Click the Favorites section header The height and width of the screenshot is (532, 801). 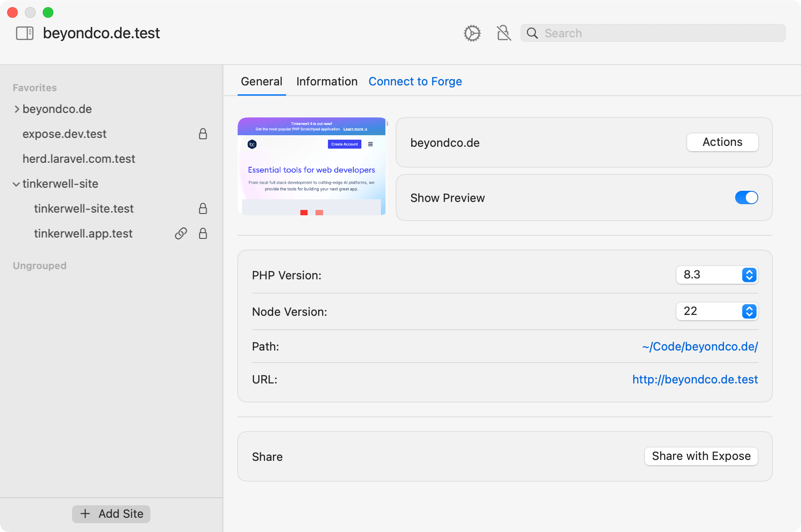35,88
